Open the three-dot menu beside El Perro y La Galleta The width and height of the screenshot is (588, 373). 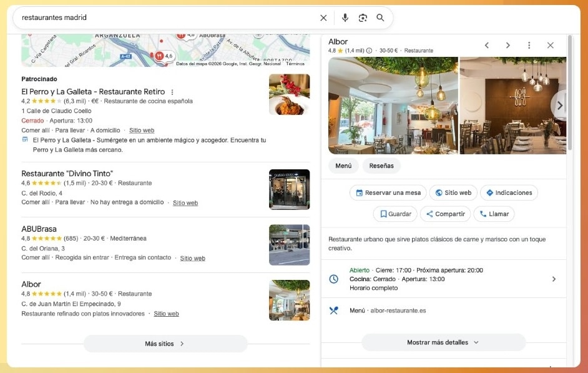172,92
